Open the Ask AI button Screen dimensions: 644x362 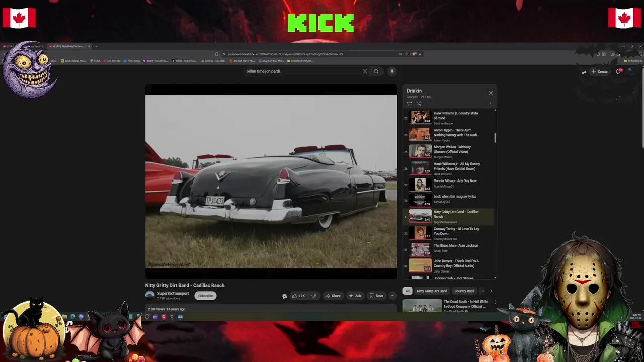coord(355,296)
